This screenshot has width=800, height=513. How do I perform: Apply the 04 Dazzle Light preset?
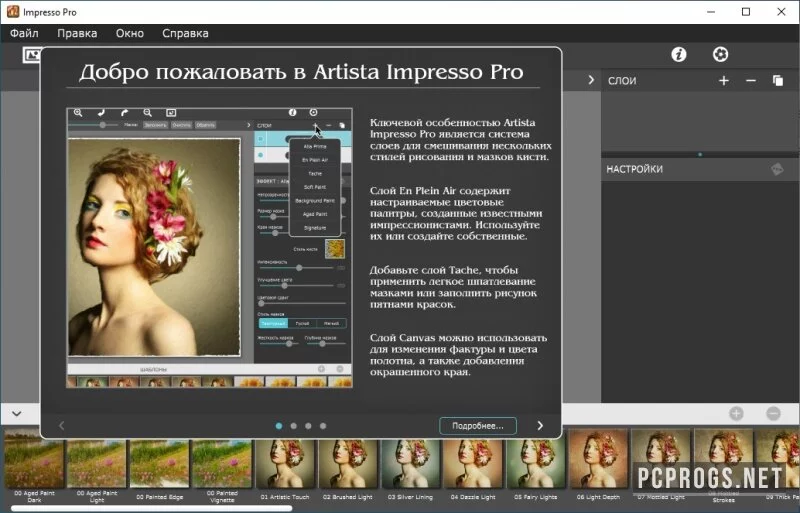pos(473,465)
